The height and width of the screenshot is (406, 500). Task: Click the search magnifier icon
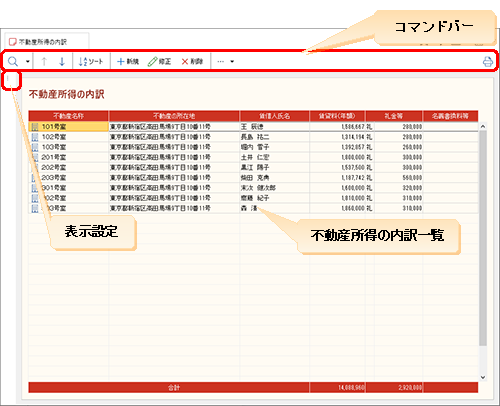click(13, 61)
